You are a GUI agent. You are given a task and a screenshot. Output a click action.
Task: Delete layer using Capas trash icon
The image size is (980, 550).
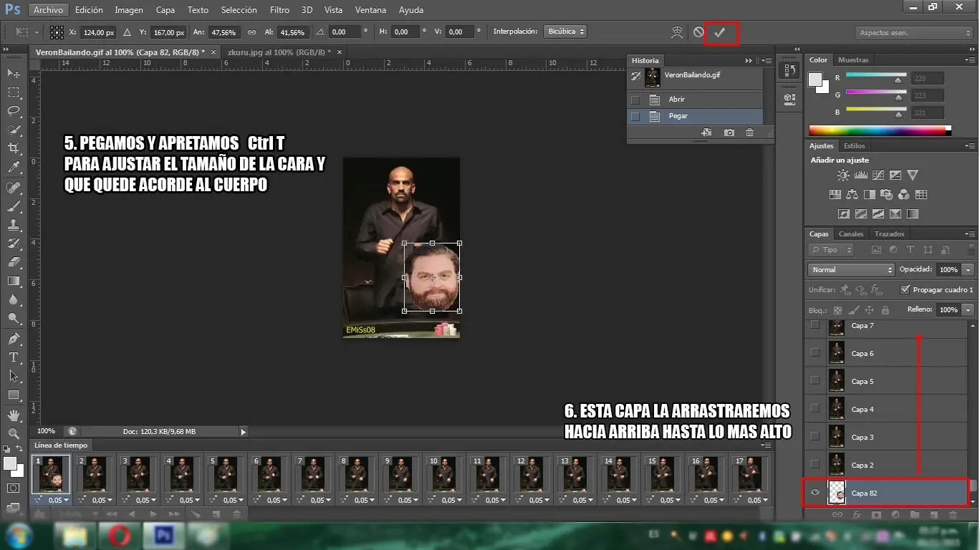[953, 514]
